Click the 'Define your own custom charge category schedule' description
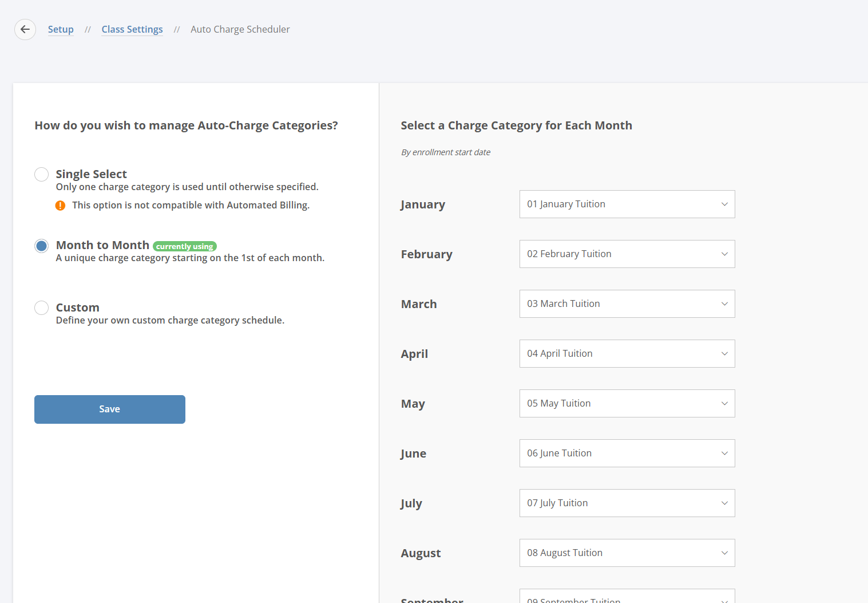Viewport: 868px width, 603px height. 170,320
